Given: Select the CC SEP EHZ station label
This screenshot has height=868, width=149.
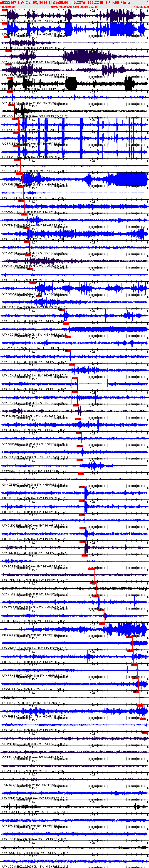Looking at the screenshot, I should tap(34, 621).
